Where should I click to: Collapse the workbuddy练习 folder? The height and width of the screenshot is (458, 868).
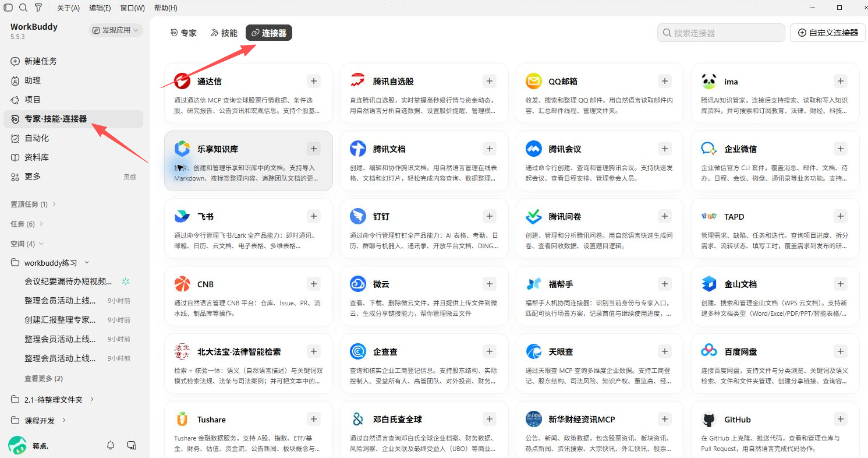(51, 263)
